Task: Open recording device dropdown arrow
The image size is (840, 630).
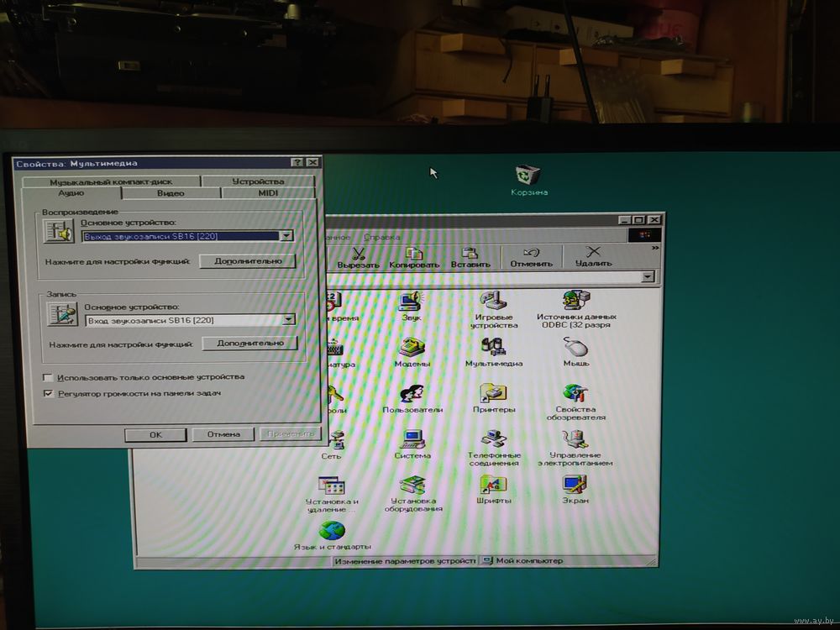Action: [288, 320]
